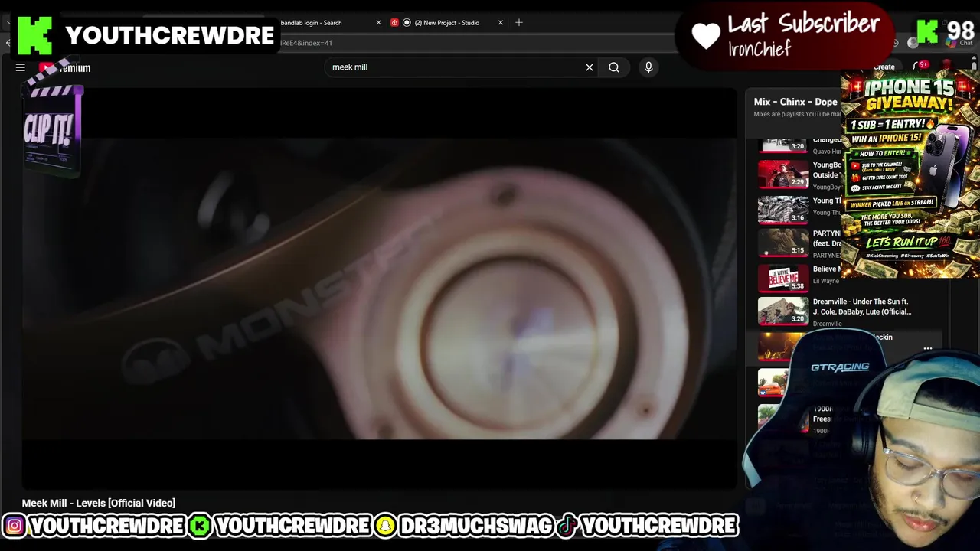Close the 'bandlab login - Search' tab
Image resolution: width=980 pixels, height=551 pixels.
click(378, 23)
